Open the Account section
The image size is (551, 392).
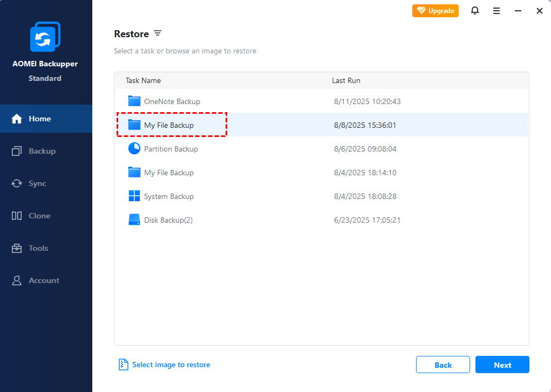point(44,280)
